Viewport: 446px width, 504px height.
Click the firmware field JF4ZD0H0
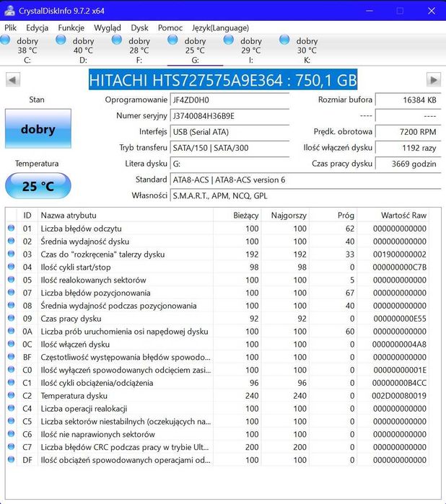pos(229,100)
